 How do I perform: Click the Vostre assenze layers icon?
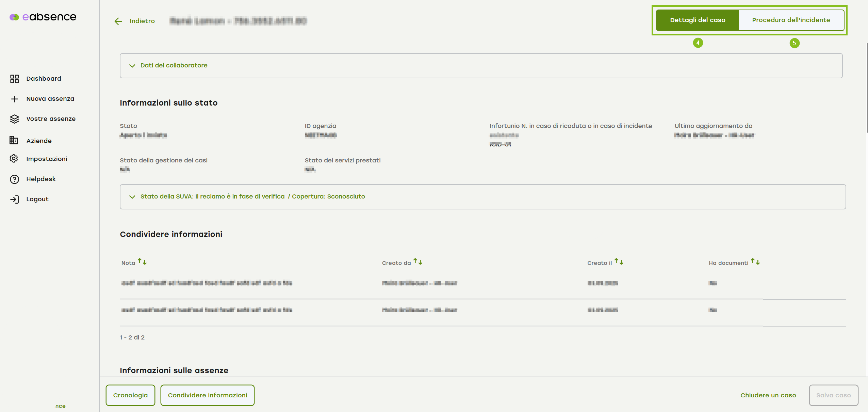coord(14,119)
